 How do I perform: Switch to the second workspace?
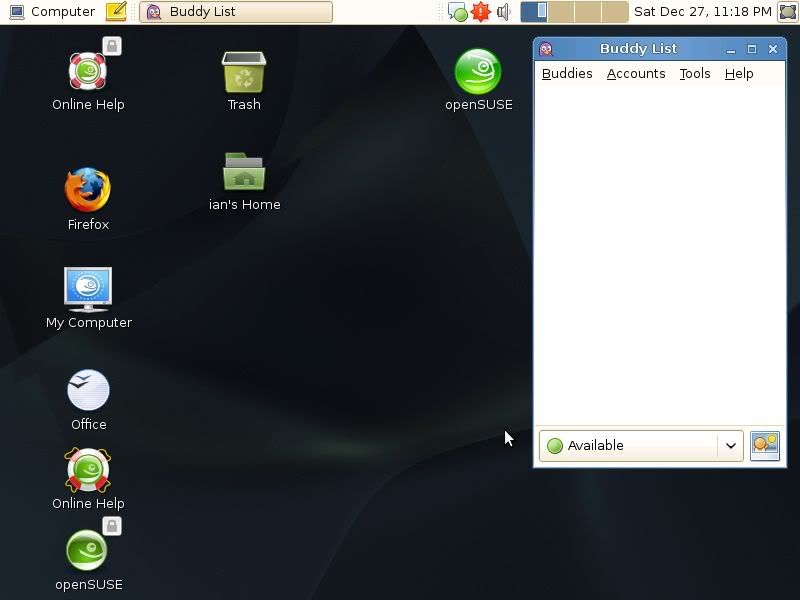coord(561,12)
